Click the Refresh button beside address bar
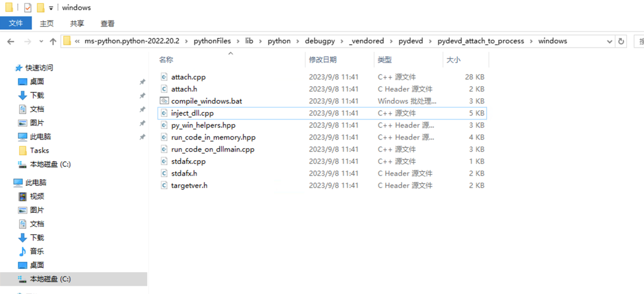Viewport: 644px width, 294px height. coord(621,41)
